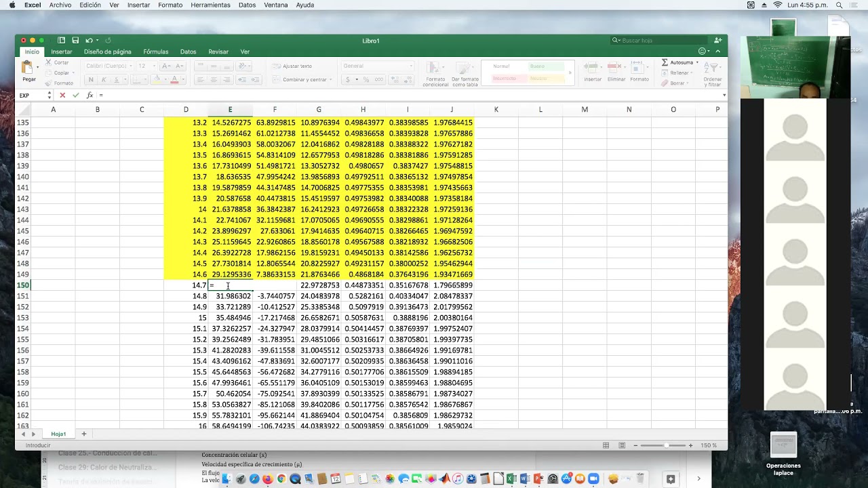Click the Dar formato como tabla icon
This screenshot has height=488, width=868.
465,68
